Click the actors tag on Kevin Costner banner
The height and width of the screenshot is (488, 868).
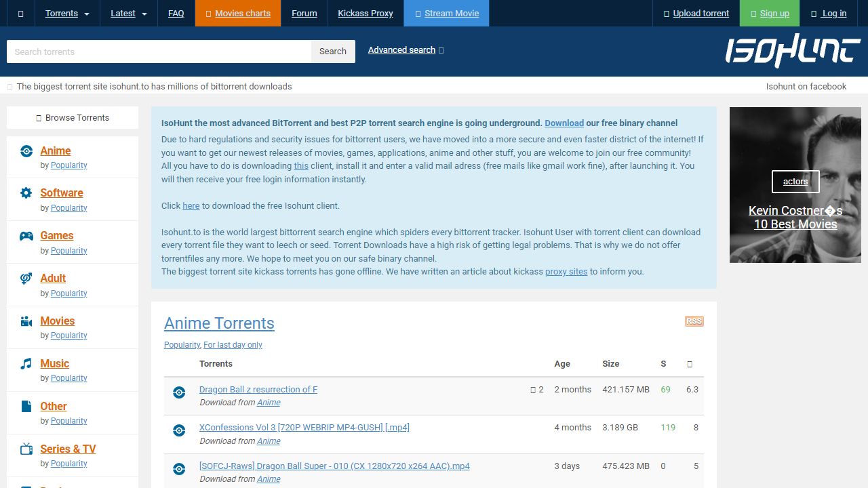coord(795,182)
